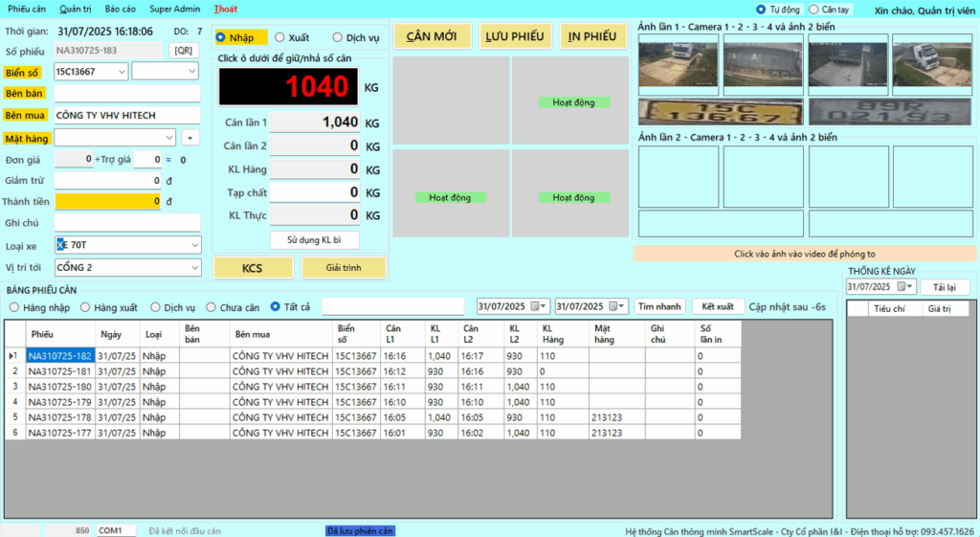The height and width of the screenshot is (537, 980).
Task: Click the LƯU PHIẾU button
Action: 514,36
